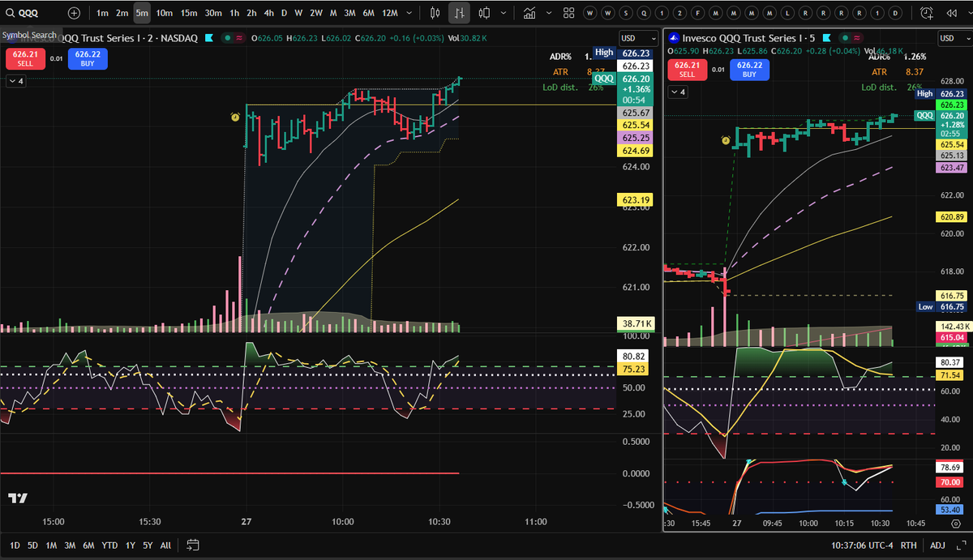This screenshot has width=973, height=560.
Task: Click the 10:37:06 UTC-4 timezone clock
Action: pos(861,545)
